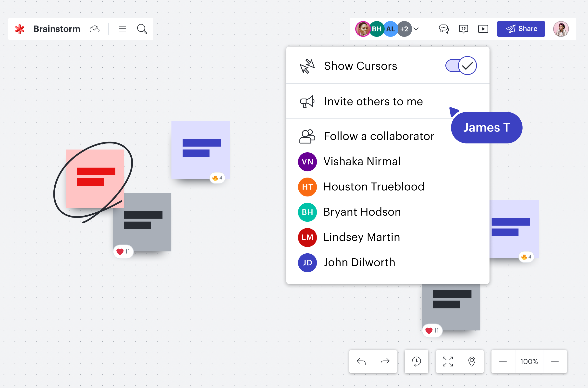Click the fit-to-screen expand icon

(x=448, y=362)
